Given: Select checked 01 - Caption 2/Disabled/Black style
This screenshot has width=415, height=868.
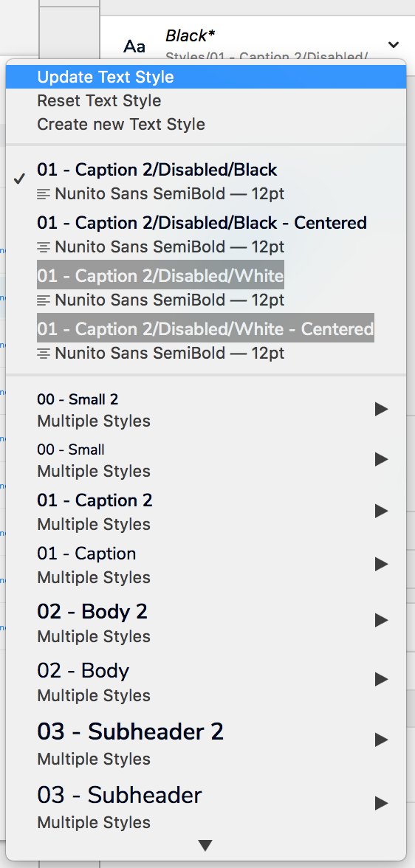Looking at the screenshot, I should point(206,180).
